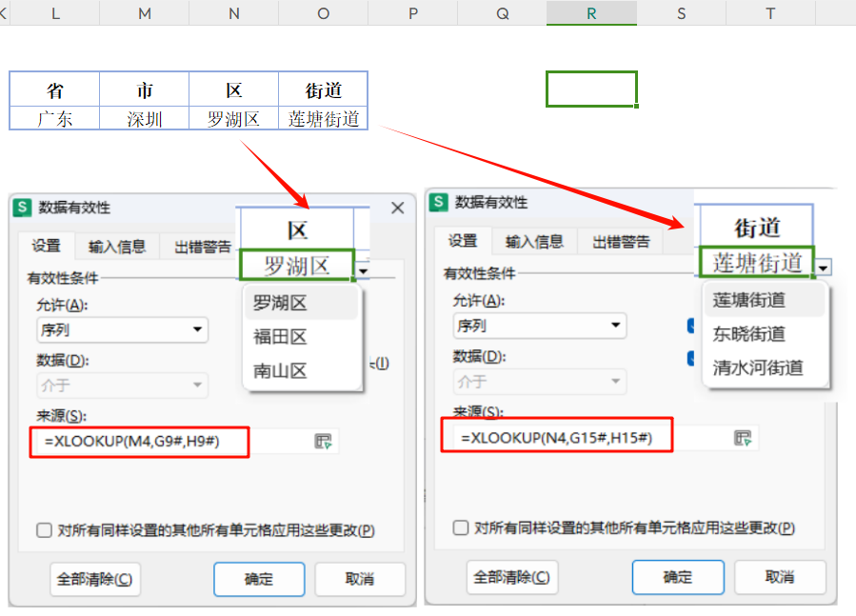Click dropdown arrow beside 莲塘街道 cell
Screen dimensions: 856x616
(x=823, y=268)
